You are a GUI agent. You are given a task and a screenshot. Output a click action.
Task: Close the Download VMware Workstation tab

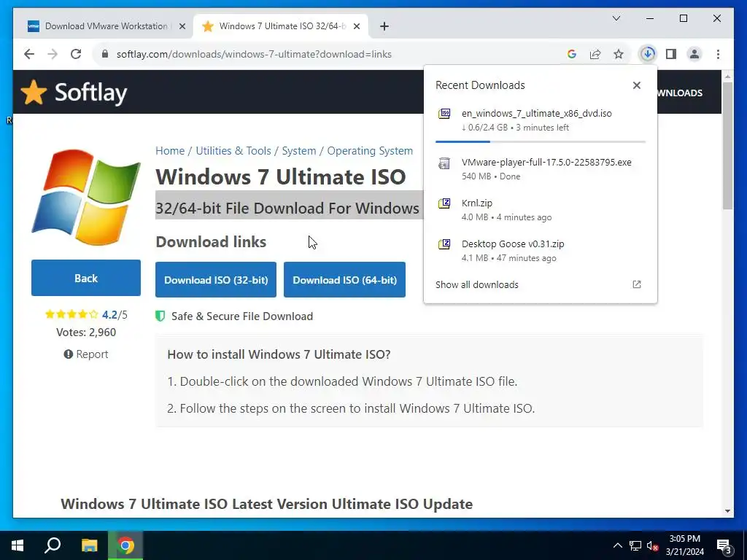(182, 26)
